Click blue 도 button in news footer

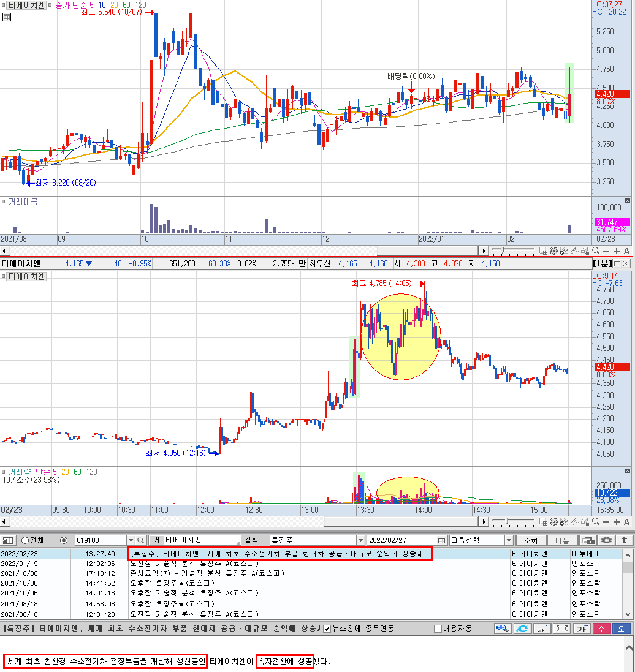coord(622,629)
